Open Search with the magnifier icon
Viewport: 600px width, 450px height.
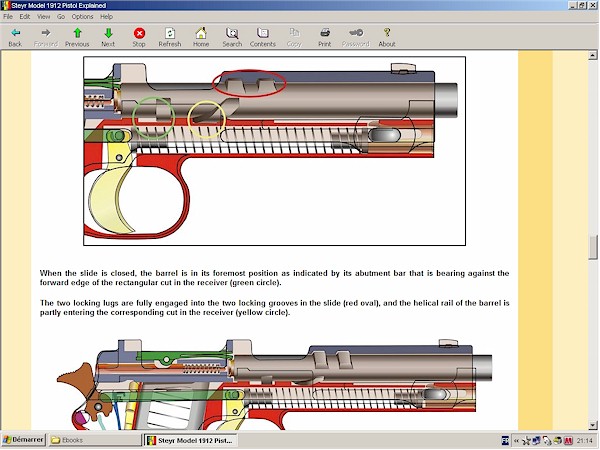pyautogui.click(x=232, y=33)
